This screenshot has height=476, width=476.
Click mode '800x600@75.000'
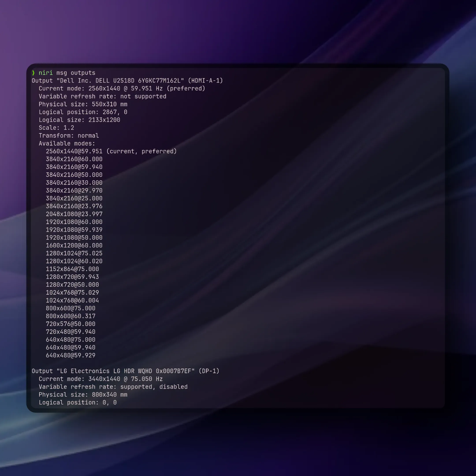coord(71,309)
